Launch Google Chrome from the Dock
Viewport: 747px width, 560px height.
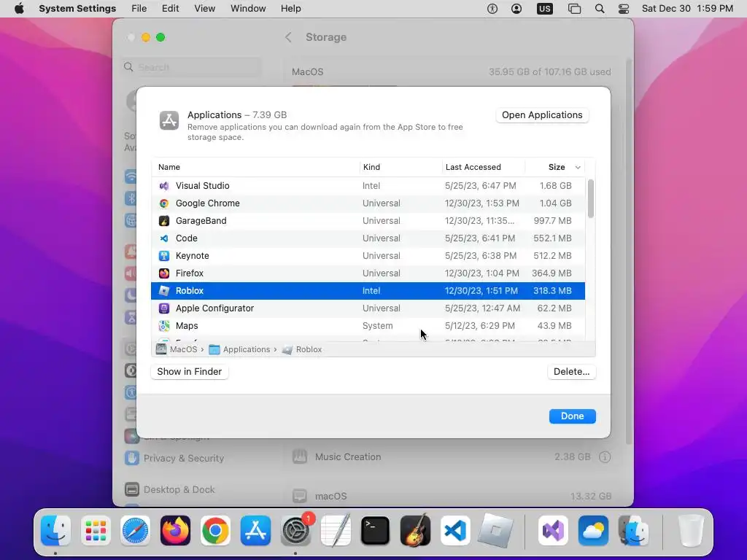(215, 530)
